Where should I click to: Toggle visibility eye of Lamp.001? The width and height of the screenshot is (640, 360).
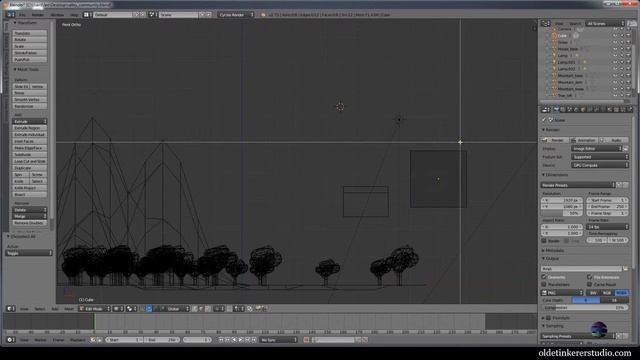(615, 62)
